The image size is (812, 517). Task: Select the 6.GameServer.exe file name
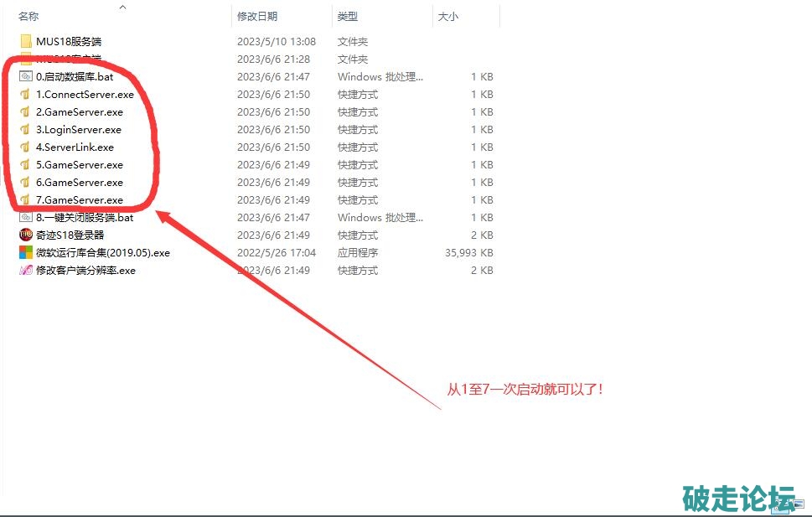point(79,182)
